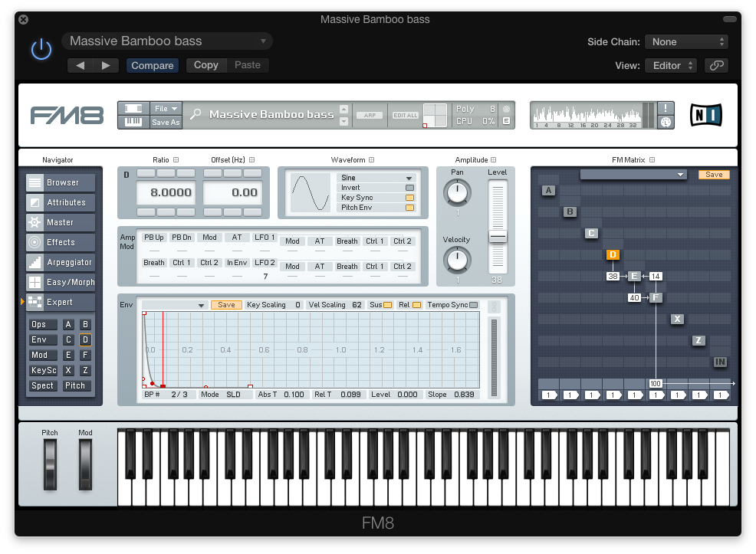Toggle the Sus envelope checkbox
The width and height of the screenshot is (756, 554).
pyautogui.click(x=388, y=305)
